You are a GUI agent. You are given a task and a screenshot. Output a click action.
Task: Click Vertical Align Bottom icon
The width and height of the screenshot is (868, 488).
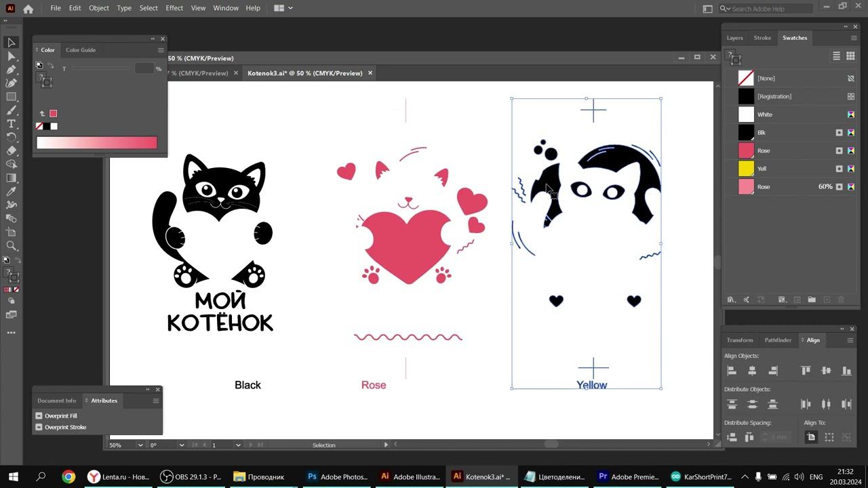tap(846, 371)
